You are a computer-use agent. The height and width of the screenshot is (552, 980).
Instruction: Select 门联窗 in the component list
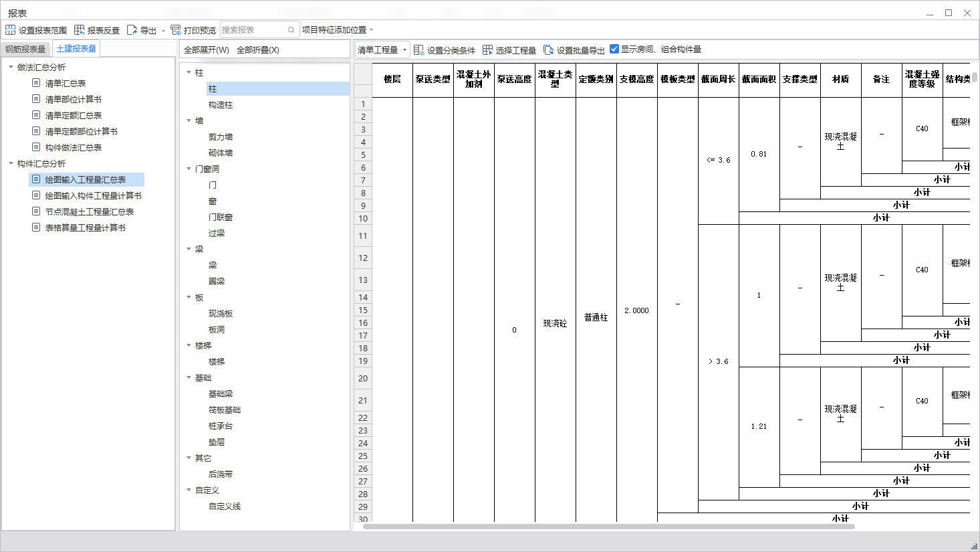(221, 217)
